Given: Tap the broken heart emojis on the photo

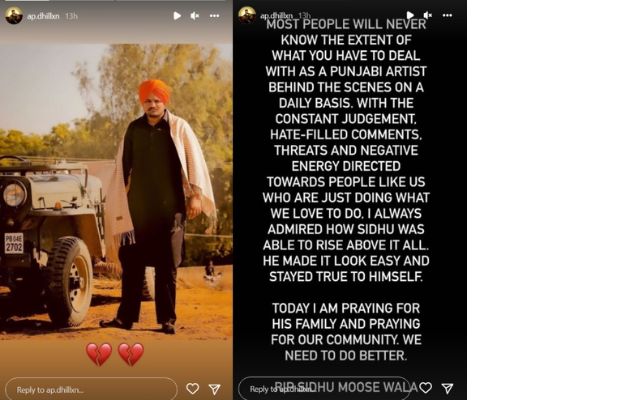Looking at the screenshot, I should [115, 354].
